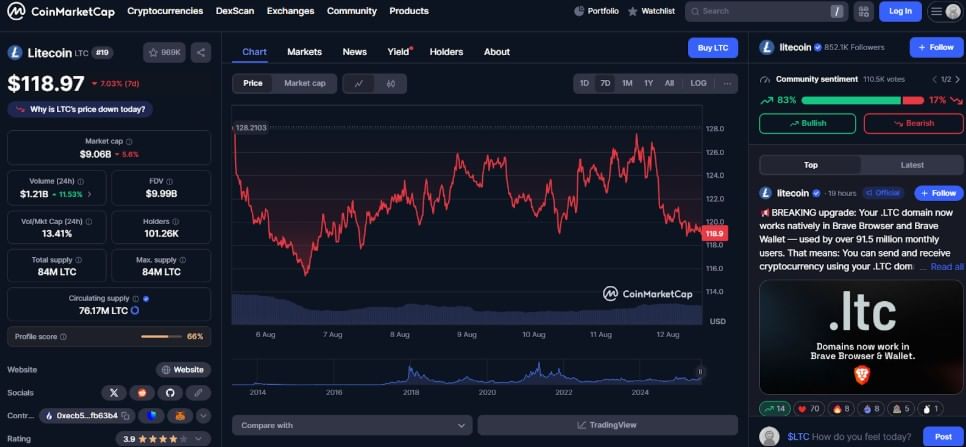The image size is (966, 447).
Task: Open the CoinMarketCap home logo
Action: pos(61,11)
